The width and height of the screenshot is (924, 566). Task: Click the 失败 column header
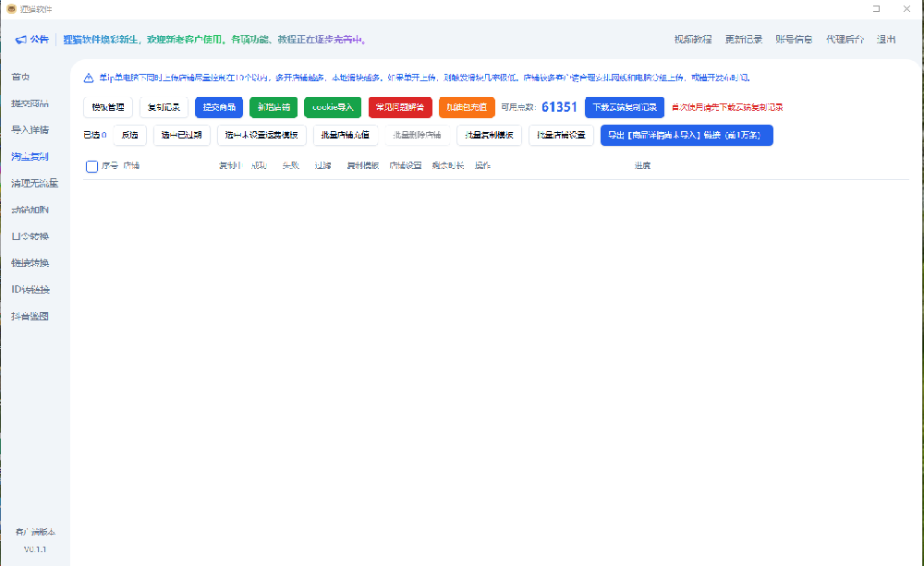[x=291, y=165]
